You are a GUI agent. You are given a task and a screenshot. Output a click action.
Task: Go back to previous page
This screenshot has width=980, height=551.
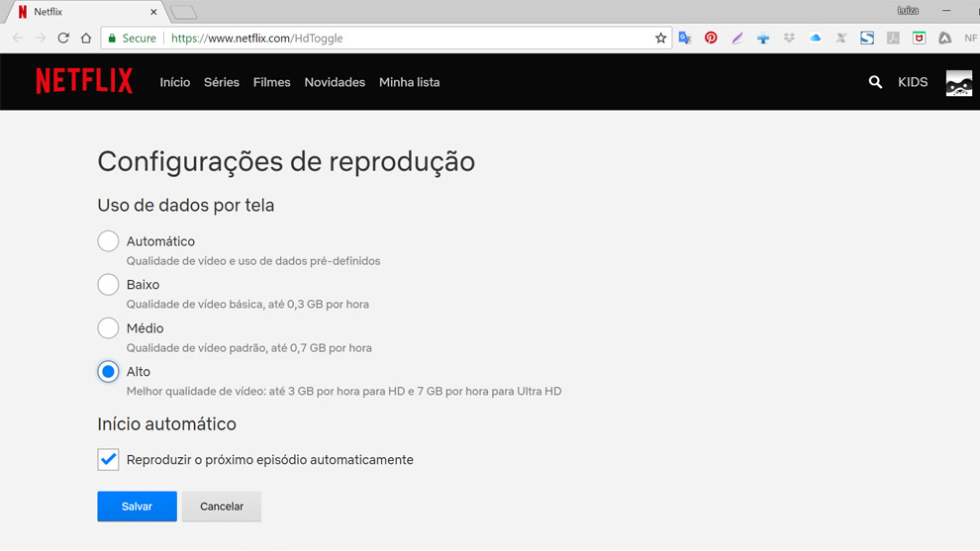click(18, 39)
